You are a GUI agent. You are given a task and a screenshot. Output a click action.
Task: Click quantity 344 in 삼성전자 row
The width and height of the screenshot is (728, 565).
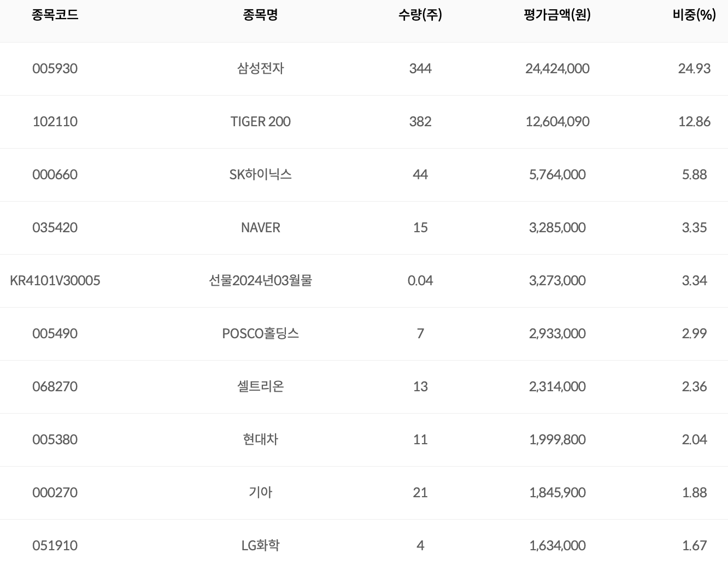coord(420,68)
